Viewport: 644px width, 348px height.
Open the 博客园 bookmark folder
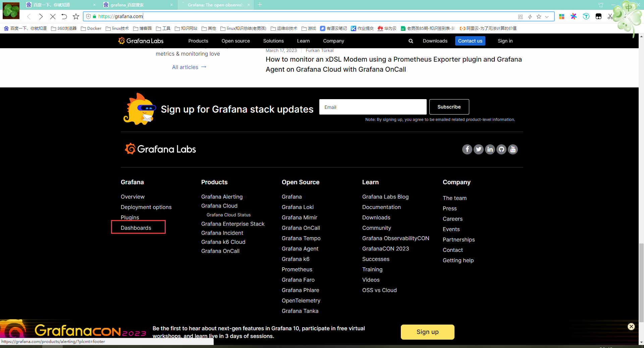pos(142,28)
